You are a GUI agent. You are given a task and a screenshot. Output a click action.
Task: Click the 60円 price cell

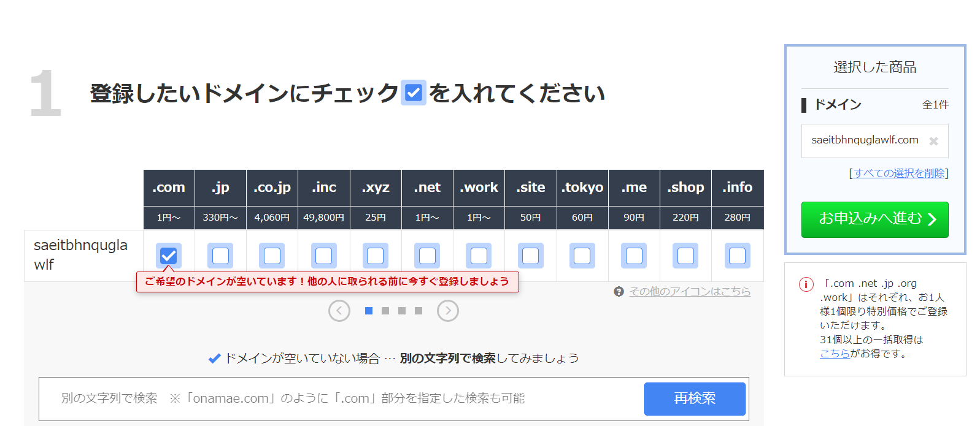(582, 218)
